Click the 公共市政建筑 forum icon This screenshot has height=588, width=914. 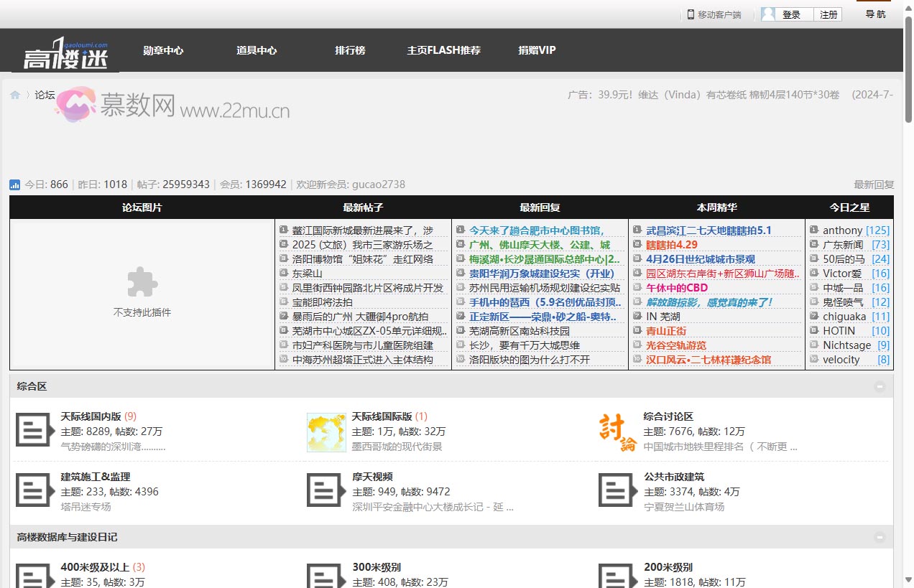point(618,490)
